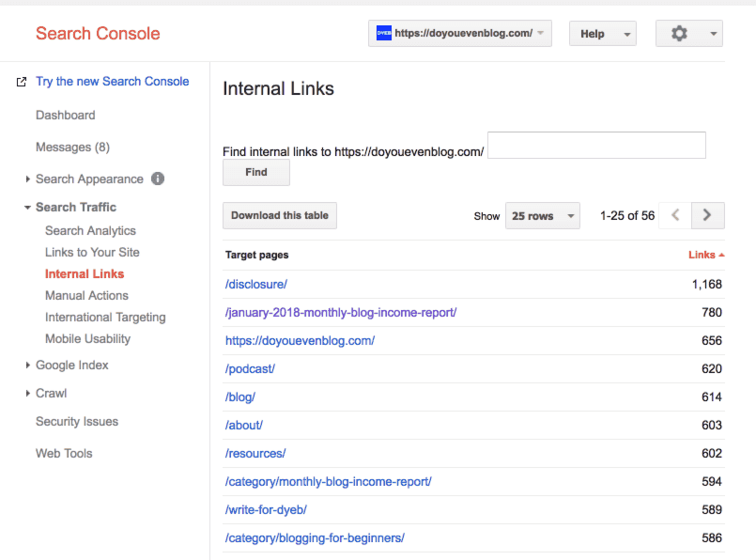Open the /blog/ target page
Viewport: 756px width, 560px height.
click(240, 397)
